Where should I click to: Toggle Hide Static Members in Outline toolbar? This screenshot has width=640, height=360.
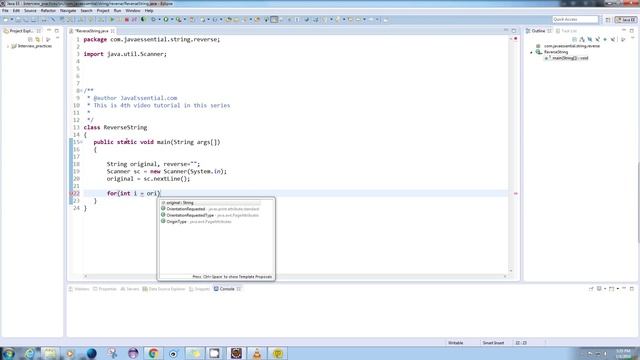[598, 40]
